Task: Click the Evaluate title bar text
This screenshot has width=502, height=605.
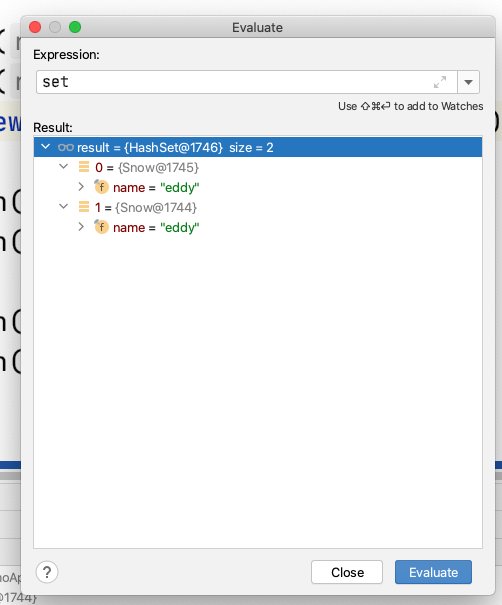Action: pyautogui.click(x=257, y=28)
